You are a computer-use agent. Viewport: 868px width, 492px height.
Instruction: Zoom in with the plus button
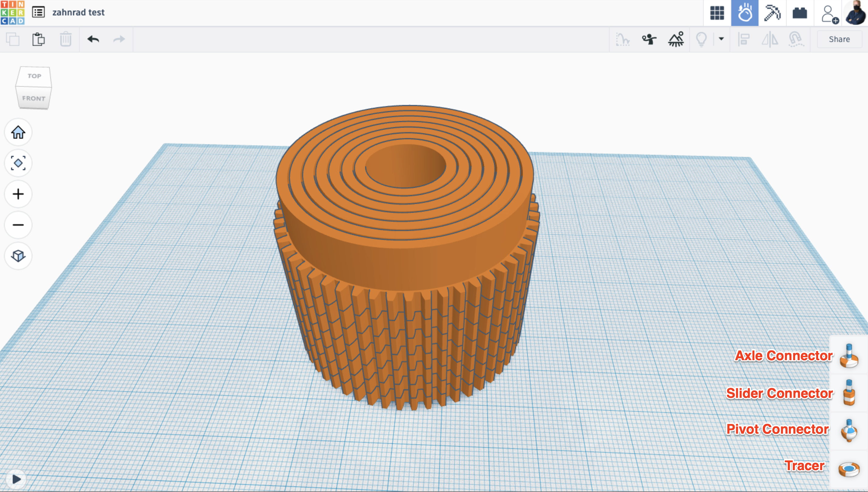[18, 194]
